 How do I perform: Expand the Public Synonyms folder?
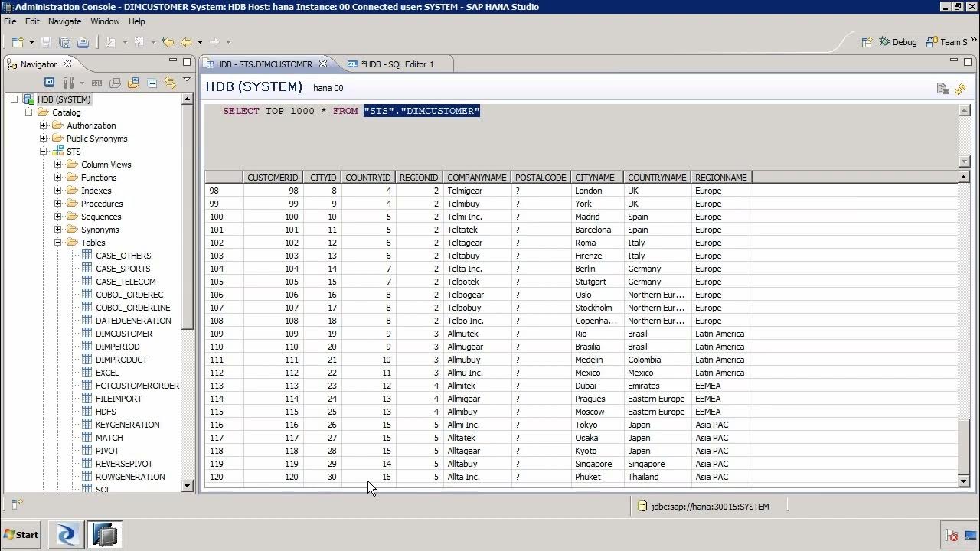[x=44, y=139]
